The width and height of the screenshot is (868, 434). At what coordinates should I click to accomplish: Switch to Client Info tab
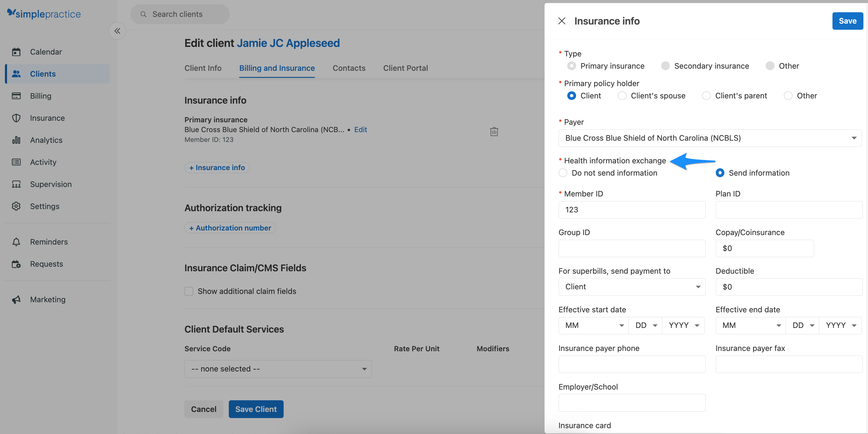pyautogui.click(x=203, y=68)
